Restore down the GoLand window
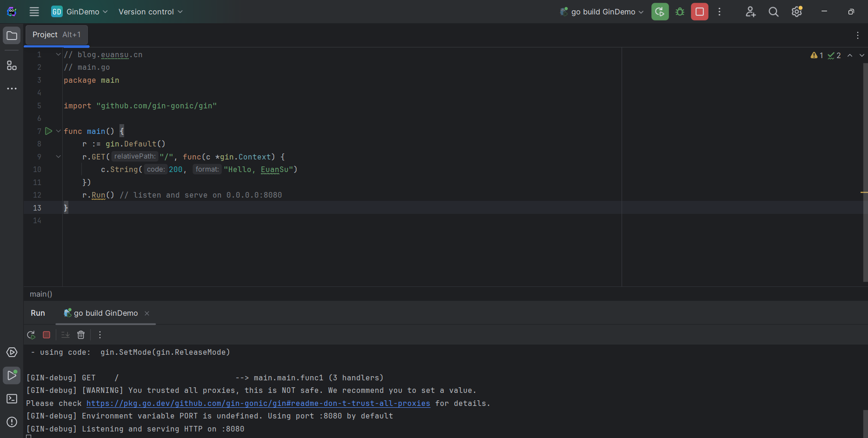This screenshot has height=438, width=868. [851, 12]
